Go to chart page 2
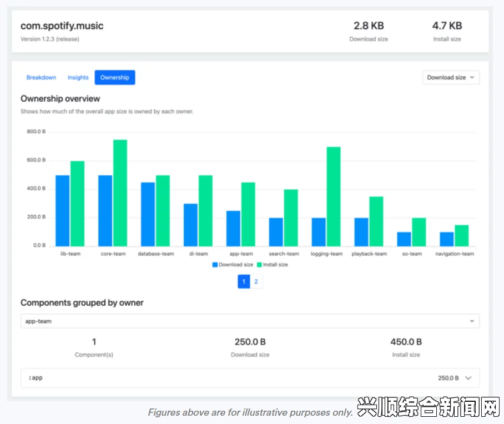This screenshot has width=504, height=424. [256, 281]
